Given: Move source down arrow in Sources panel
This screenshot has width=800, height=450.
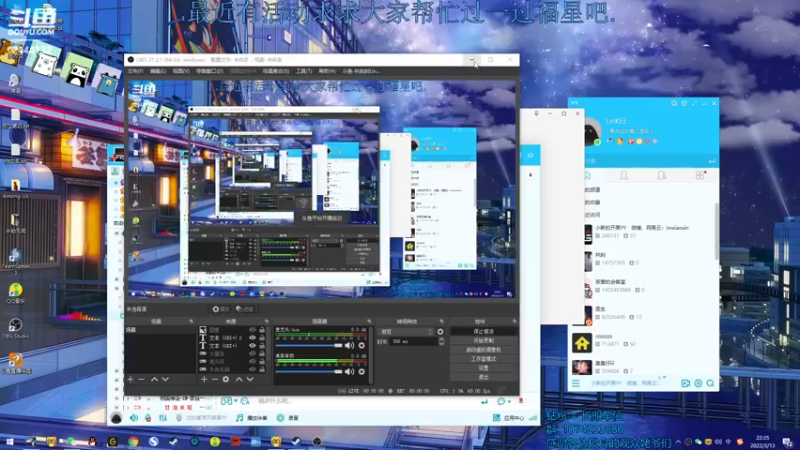Looking at the screenshot, I should coord(250,380).
